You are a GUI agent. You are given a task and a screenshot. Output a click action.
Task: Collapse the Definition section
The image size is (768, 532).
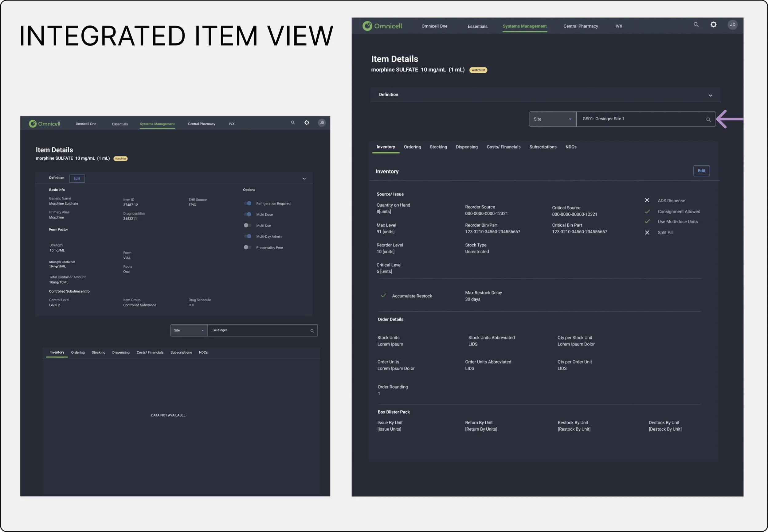pos(710,95)
